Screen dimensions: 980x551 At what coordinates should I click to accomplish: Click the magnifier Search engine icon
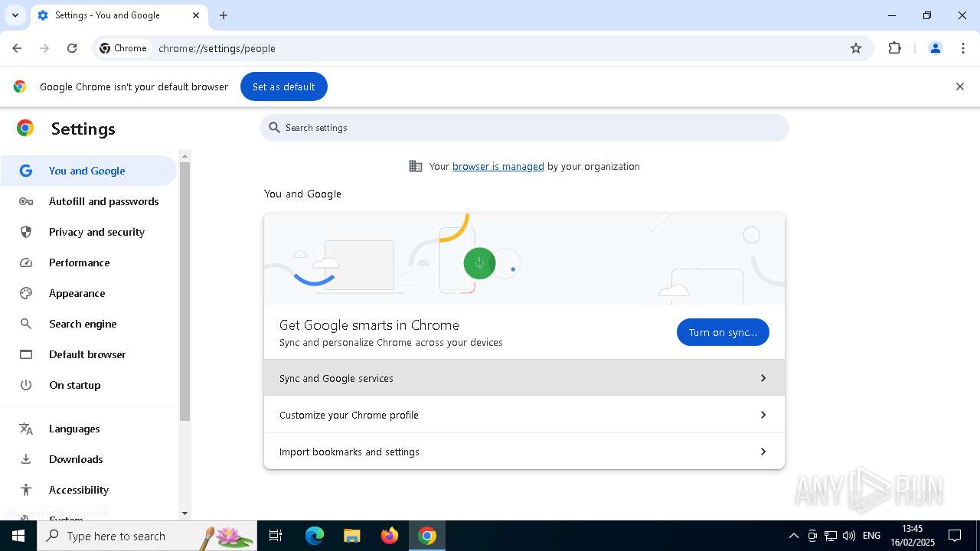pyautogui.click(x=26, y=324)
